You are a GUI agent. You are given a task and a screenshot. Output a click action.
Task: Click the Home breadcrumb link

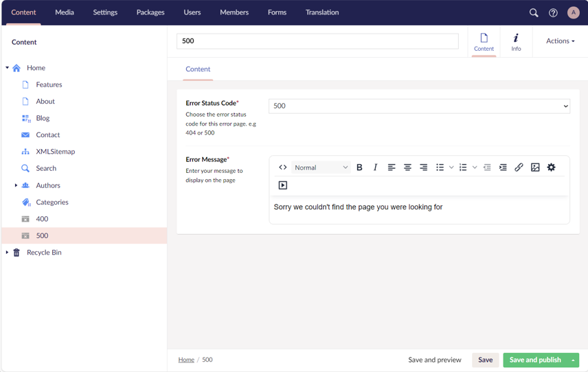point(186,360)
